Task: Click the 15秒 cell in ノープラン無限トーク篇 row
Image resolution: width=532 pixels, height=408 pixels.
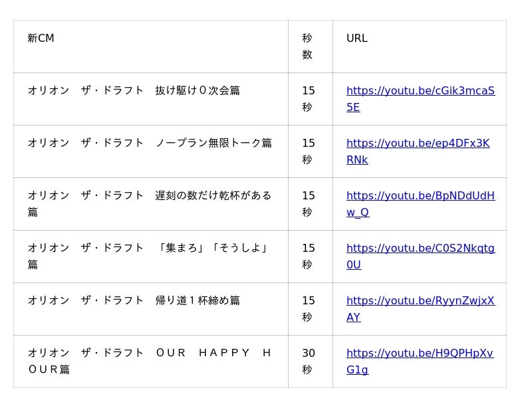Action: point(310,152)
